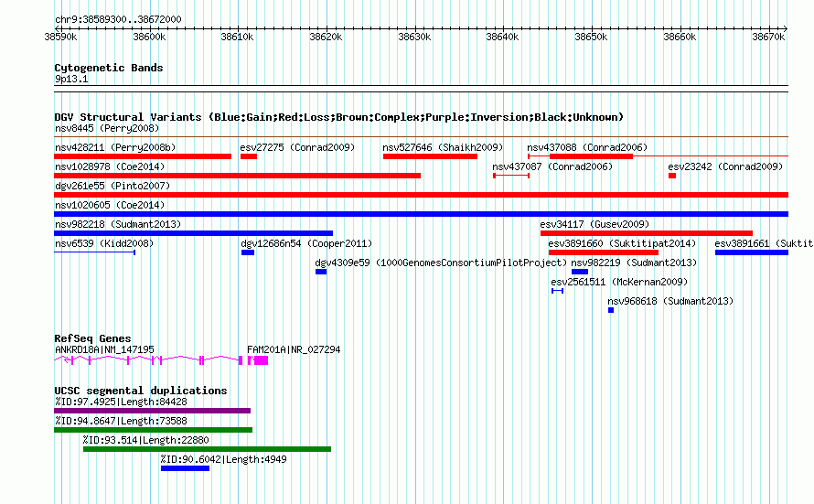Click the small esv23242 (Conrad2009) red block
814x504 pixels.
point(672,176)
